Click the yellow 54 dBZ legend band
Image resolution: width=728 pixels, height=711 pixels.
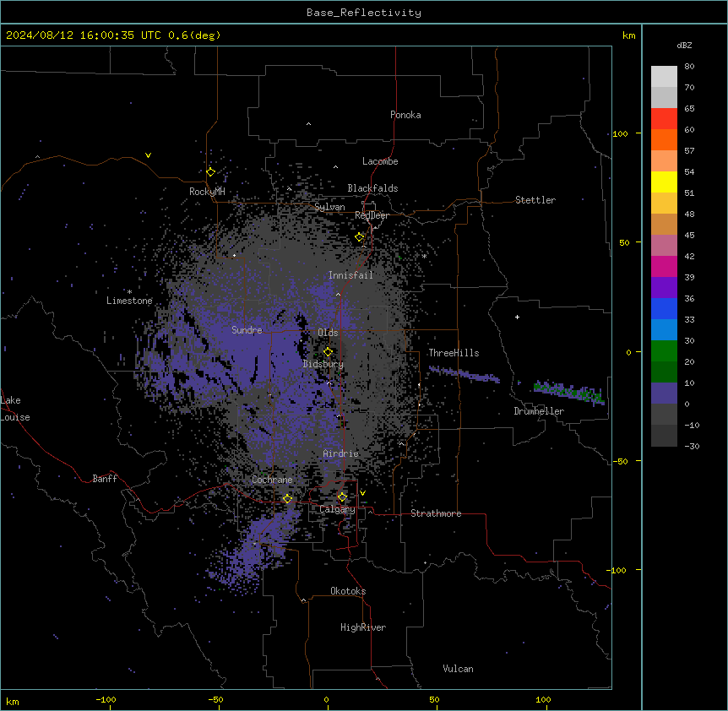coord(664,182)
